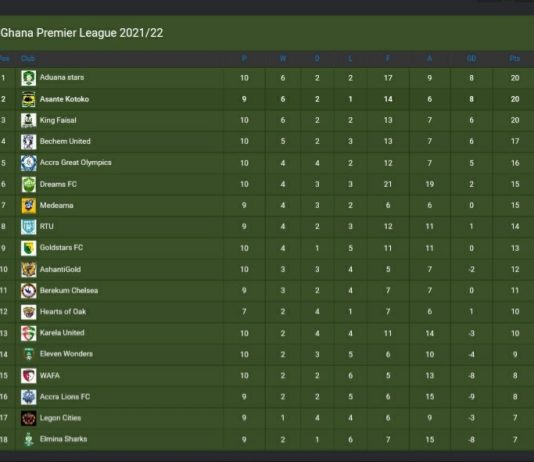
Task: Select the AshantiGold club crest
Action: [29, 269]
